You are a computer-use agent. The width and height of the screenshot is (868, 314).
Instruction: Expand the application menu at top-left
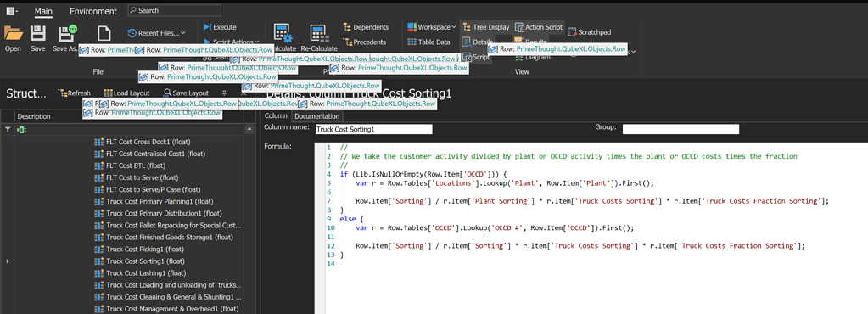pos(12,10)
